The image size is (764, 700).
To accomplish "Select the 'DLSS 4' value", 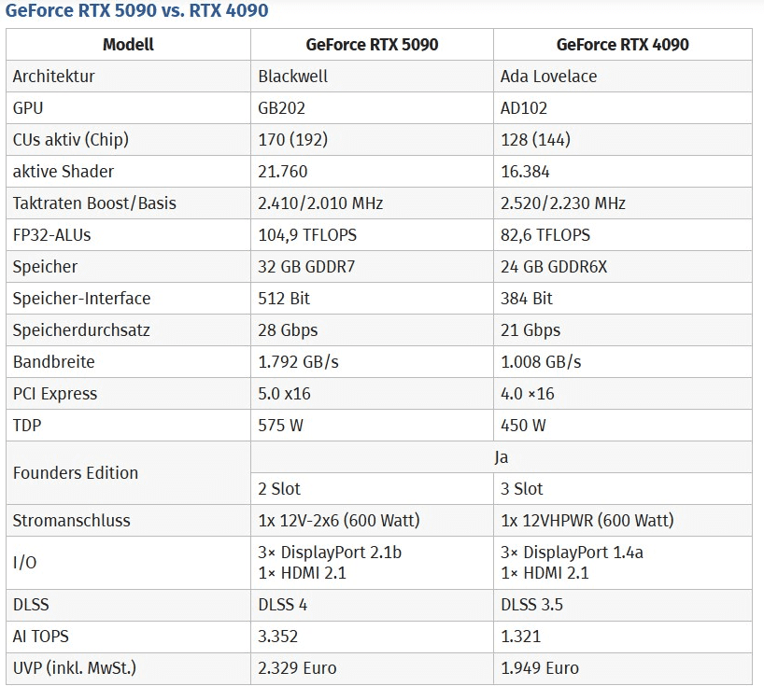I will point(283,604).
